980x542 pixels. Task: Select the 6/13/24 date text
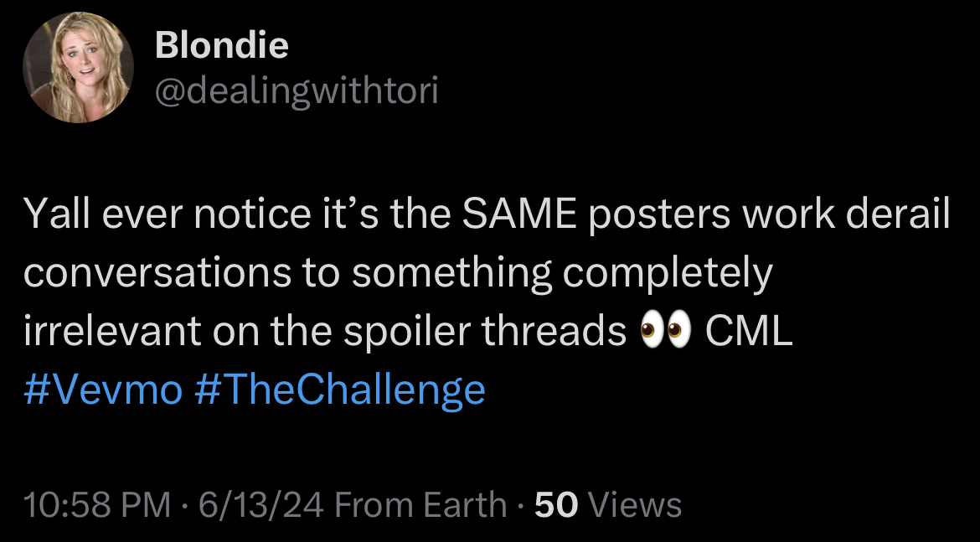[x=261, y=504]
